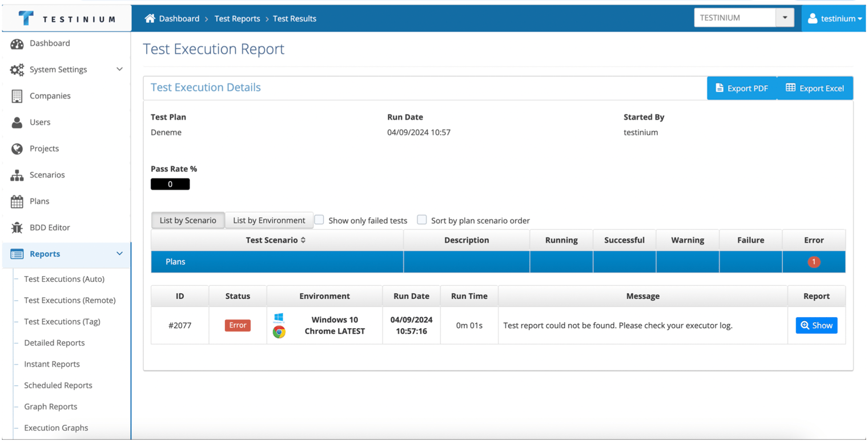Click the Description column header

tap(467, 240)
